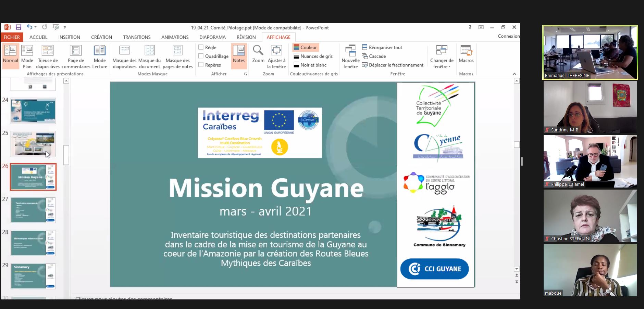
Task: Enable the Règle checkbox
Action: (201, 48)
